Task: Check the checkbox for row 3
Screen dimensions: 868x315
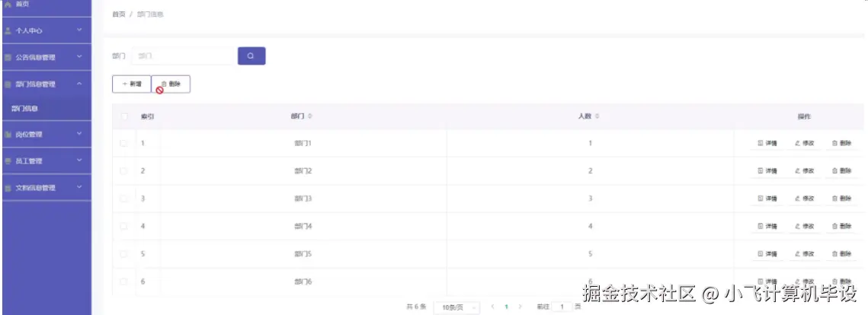Action: (x=124, y=199)
